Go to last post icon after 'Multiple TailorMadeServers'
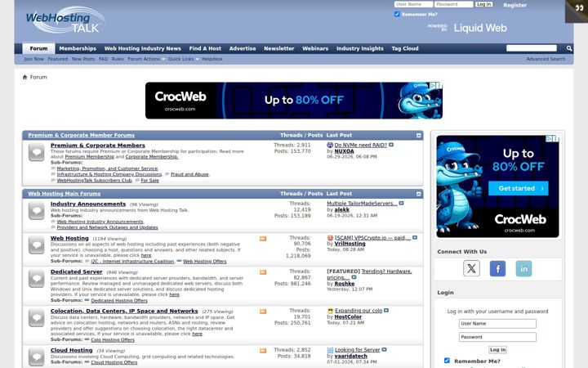Image resolution: width=588 pixels, height=368 pixels. (401, 203)
